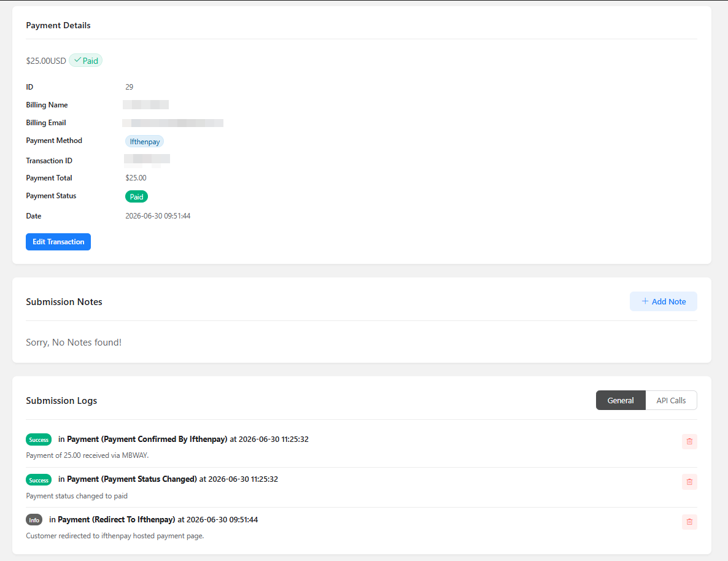Image resolution: width=728 pixels, height=561 pixels.
Task: Click the green Paid status badge
Action: [136, 197]
